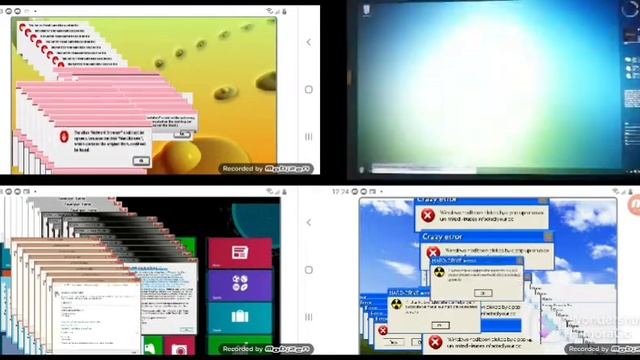
Task: Click OK in the upper radiation warning dialog
Action: pyautogui.click(x=483, y=293)
